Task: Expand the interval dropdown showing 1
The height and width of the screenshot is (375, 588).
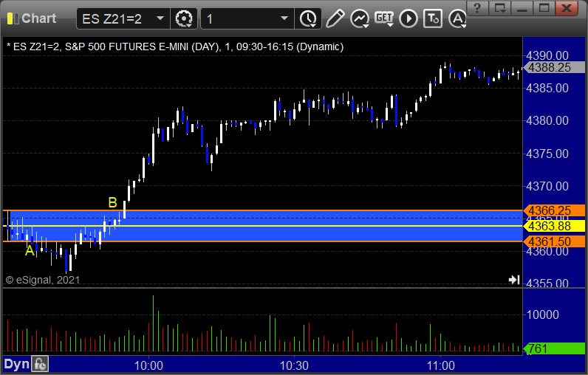Action: click(x=247, y=18)
